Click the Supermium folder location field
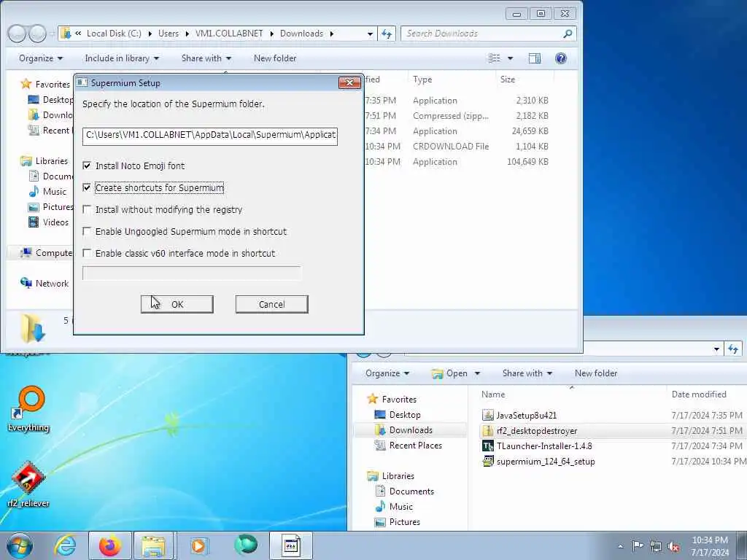Image resolution: width=747 pixels, height=560 pixels. pyautogui.click(x=209, y=135)
